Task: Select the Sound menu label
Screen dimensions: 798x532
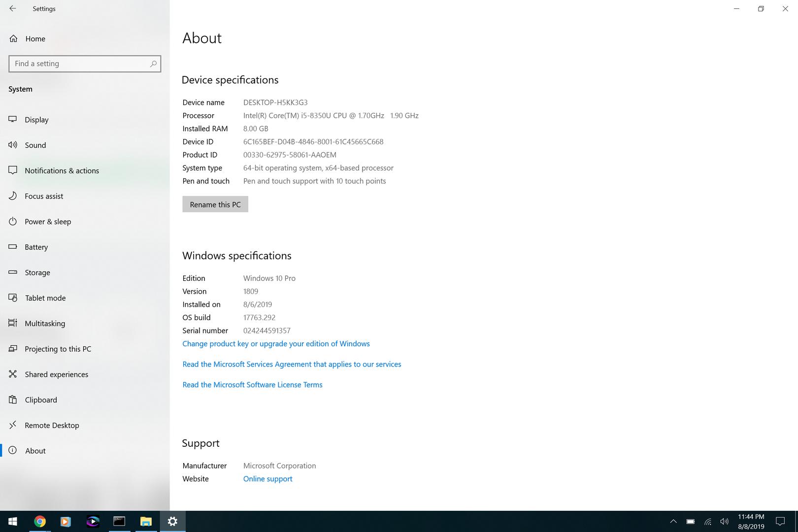Action: 35,145
